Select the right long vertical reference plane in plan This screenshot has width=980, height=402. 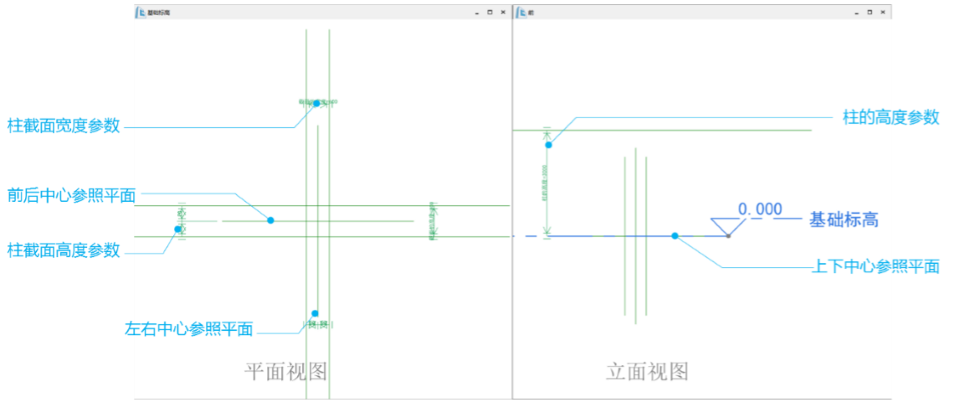tap(330, 214)
